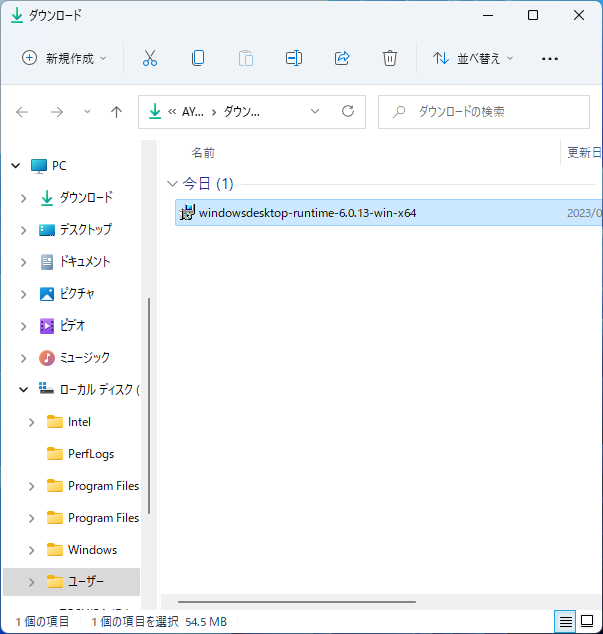This screenshot has height=634, width=603.
Task: Expand ドキュメント tree node
Action: pyautogui.click(x=23, y=262)
